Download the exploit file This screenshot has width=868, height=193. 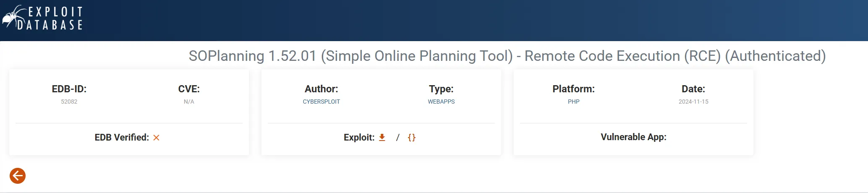[382, 138]
